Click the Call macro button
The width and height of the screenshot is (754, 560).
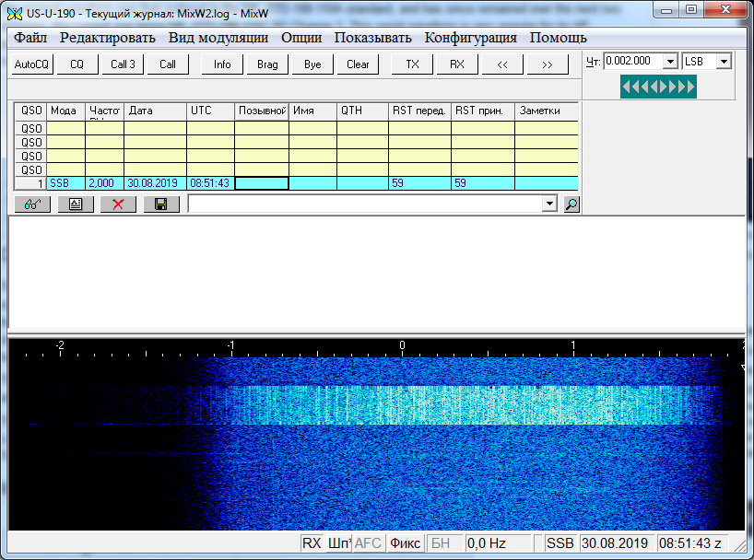pyautogui.click(x=168, y=64)
